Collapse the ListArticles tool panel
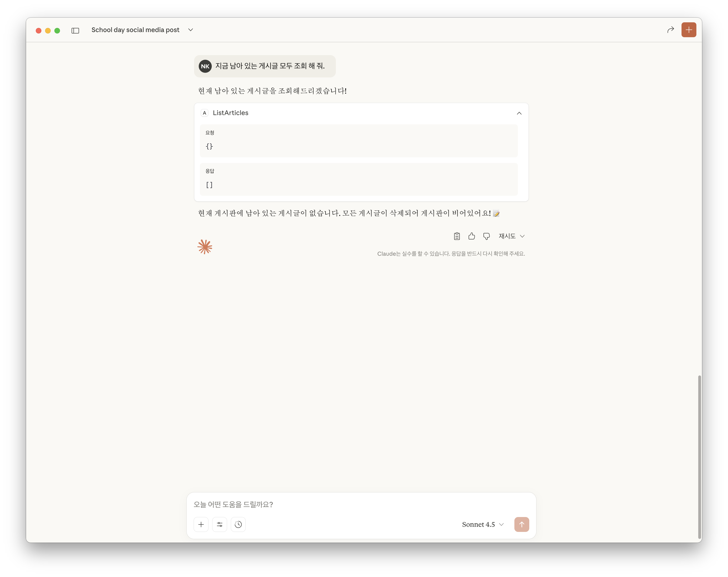 click(x=519, y=113)
